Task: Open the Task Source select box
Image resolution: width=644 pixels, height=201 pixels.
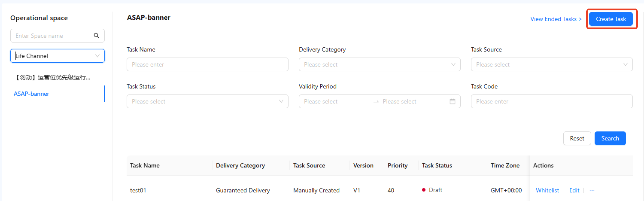Action: pos(552,64)
